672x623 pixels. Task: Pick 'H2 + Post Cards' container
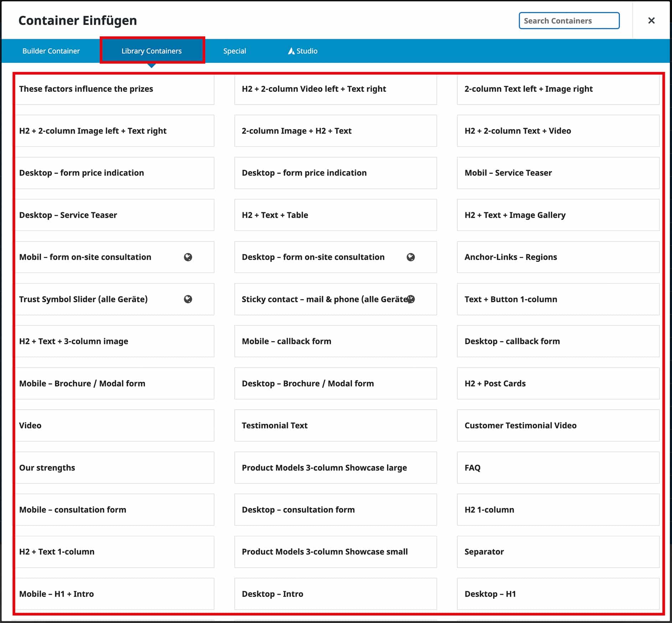click(x=558, y=383)
